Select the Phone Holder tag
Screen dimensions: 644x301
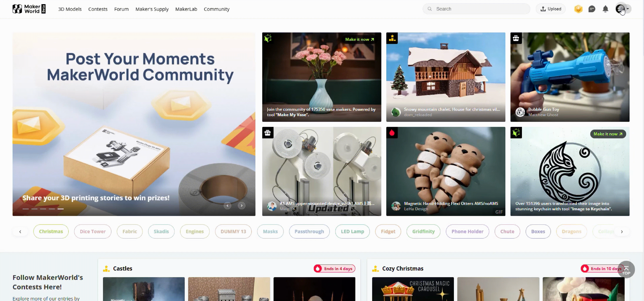tap(467, 232)
